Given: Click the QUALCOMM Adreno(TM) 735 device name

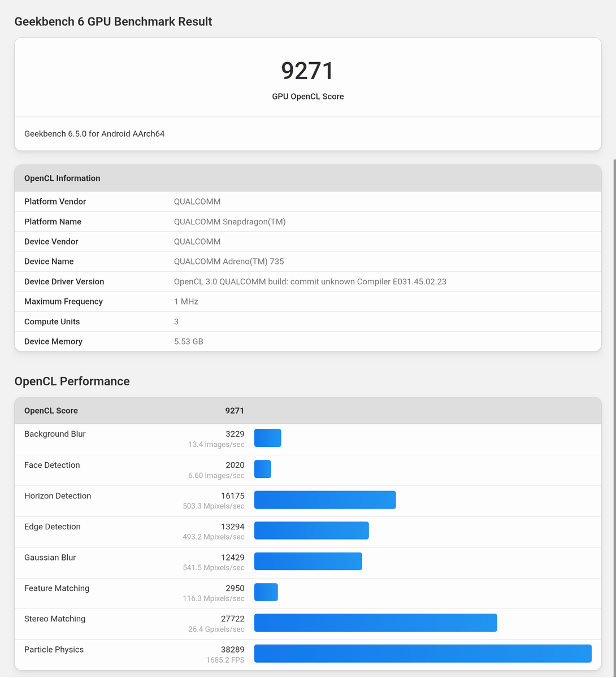Looking at the screenshot, I should (x=229, y=262).
